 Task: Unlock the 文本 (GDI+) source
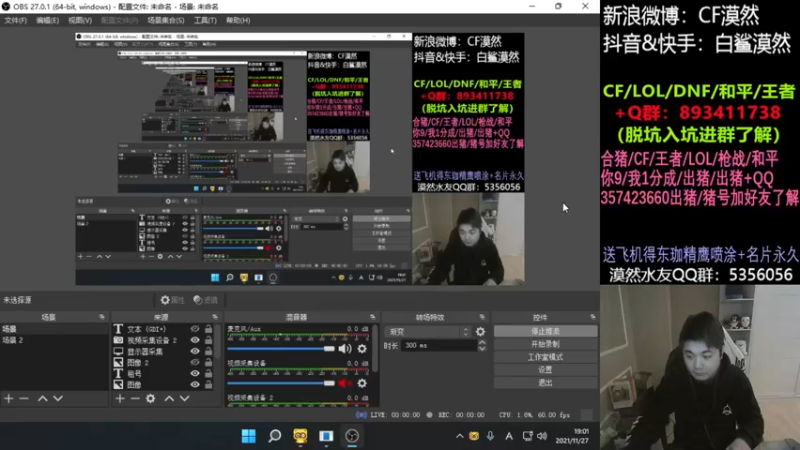point(209,329)
